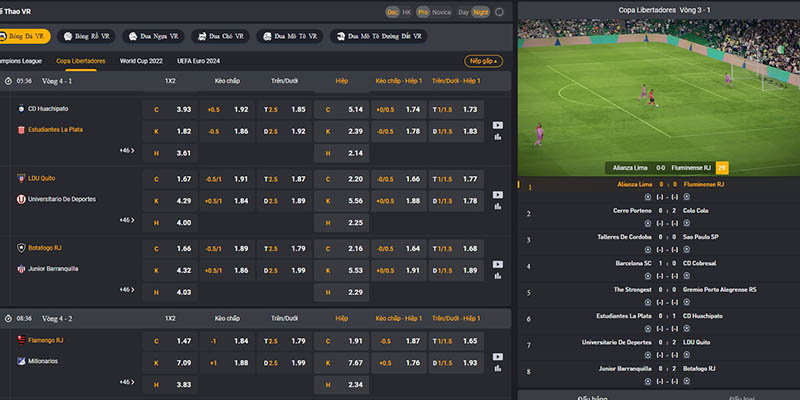The width and height of the screenshot is (800, 400).
Task: Expand +46 more markets for Flamengo RJ
Action: 126,382
